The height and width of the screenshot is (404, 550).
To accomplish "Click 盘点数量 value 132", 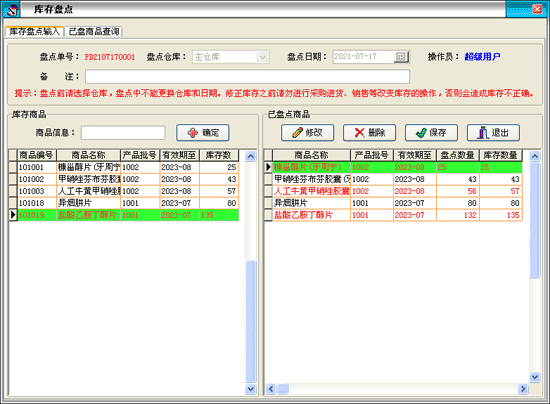I will [470, 215].
